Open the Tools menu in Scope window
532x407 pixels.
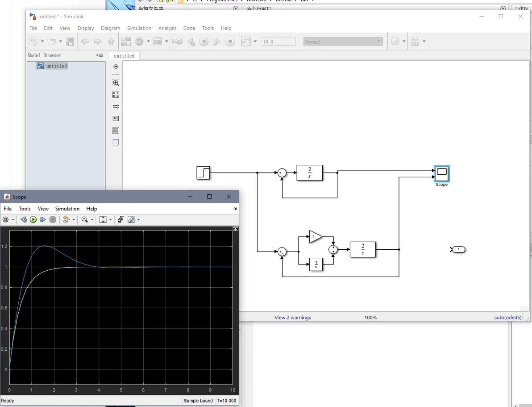pos(25,209)
